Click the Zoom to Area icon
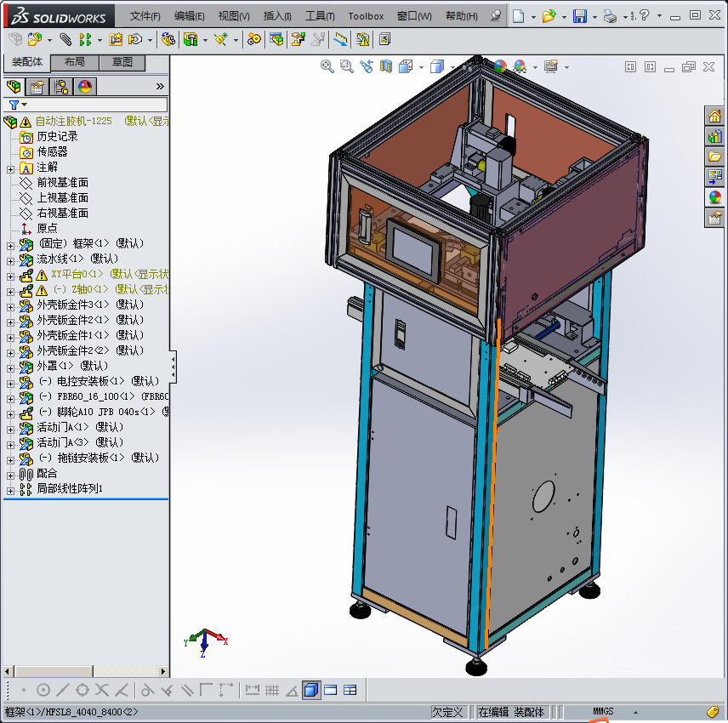The image size is (728, 723). (347, 67)
